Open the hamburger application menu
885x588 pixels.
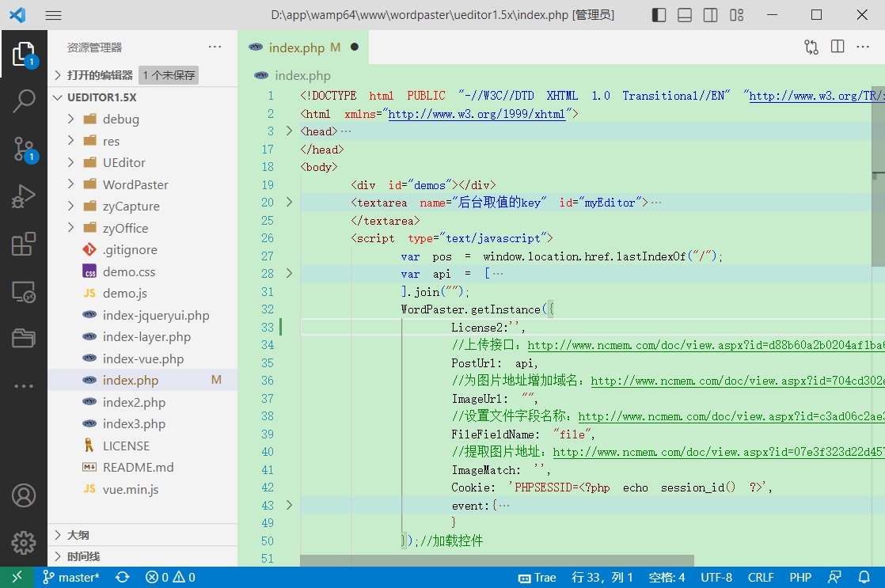point(53,15)
